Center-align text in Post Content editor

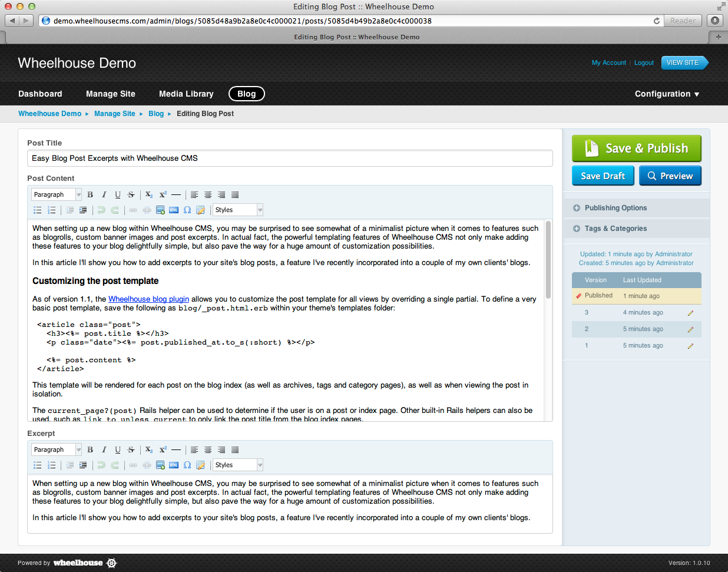208,194
